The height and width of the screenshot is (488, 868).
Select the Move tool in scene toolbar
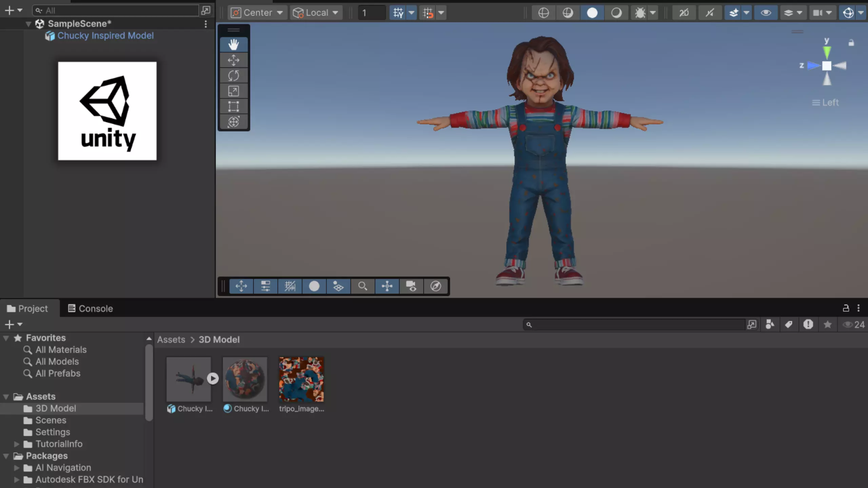click(234, 60)
